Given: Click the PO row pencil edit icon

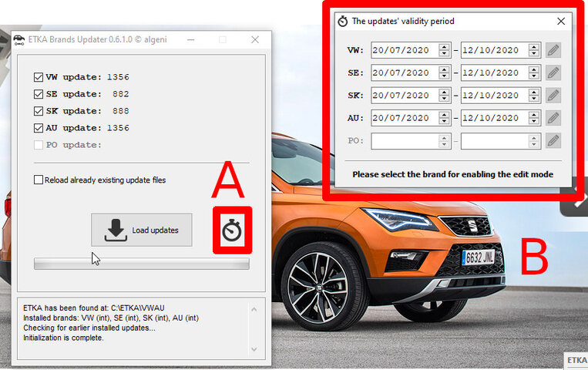Looking at the screenshot, I should pyautogui.click(x=553, y=141).
